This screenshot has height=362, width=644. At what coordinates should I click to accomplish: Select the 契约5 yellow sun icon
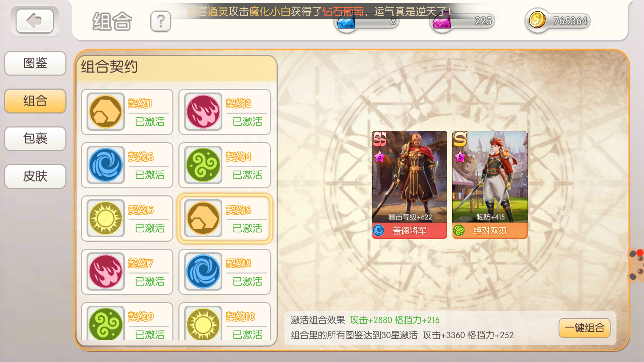coord(105,218)
